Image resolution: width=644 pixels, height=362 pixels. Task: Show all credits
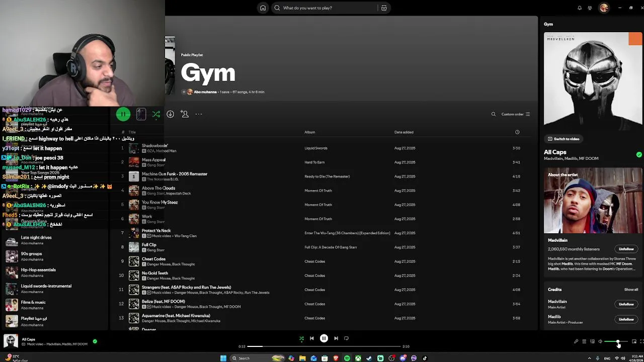pos(631,290)
